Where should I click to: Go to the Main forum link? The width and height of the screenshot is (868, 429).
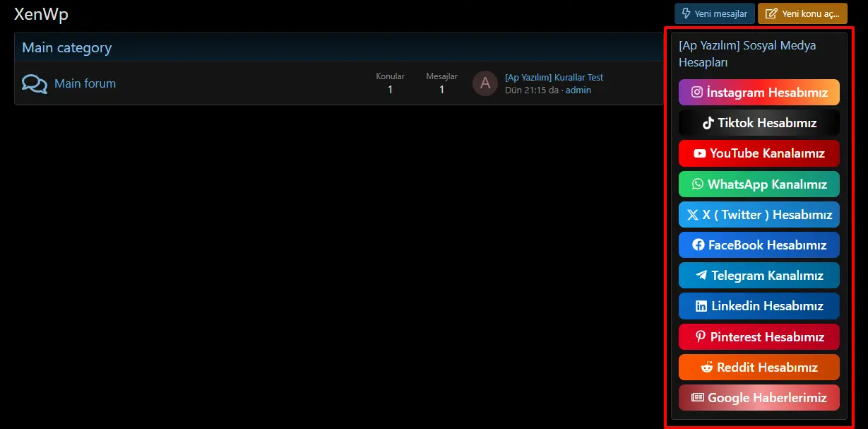click(x=85, y=83)
